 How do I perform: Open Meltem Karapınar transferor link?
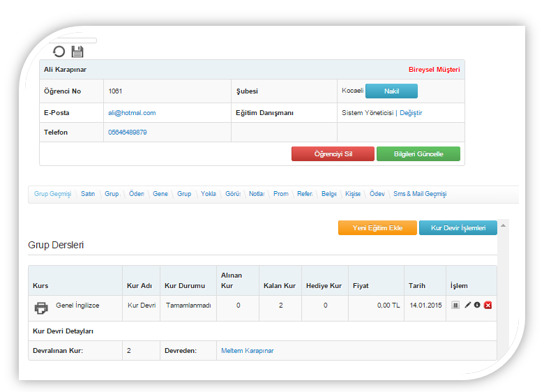tap(247, 351)
